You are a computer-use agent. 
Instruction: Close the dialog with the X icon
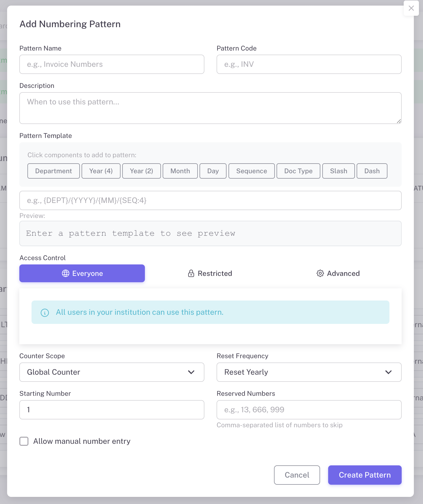(411, 8)
